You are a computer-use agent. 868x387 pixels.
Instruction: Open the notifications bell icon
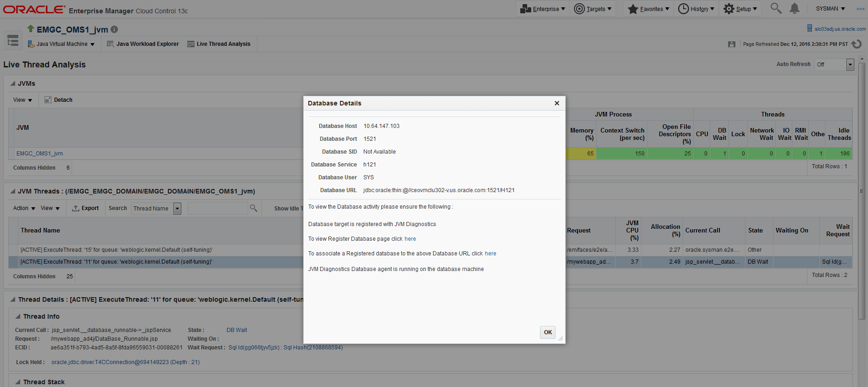[795, 8]
